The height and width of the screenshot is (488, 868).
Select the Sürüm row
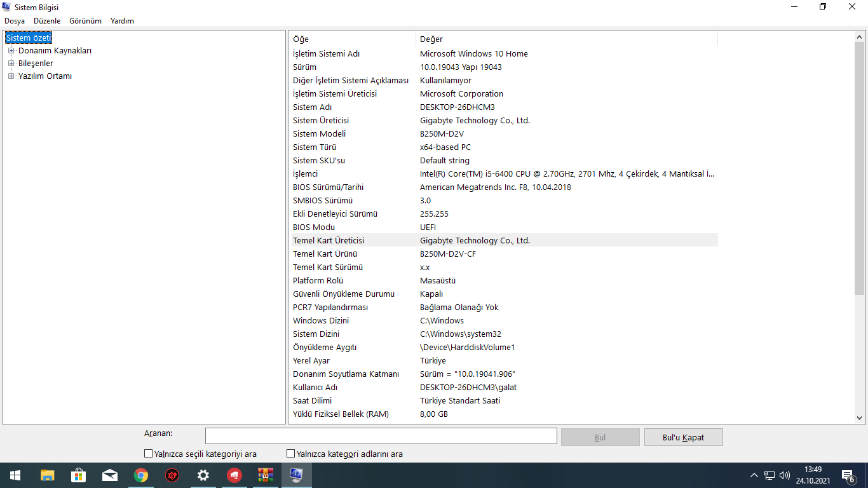[x=505, y=67]
